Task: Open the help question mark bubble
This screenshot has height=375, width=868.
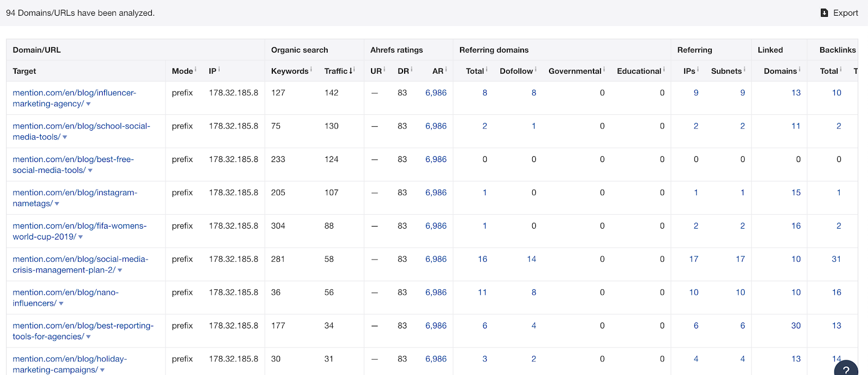Action: point(846,370)
